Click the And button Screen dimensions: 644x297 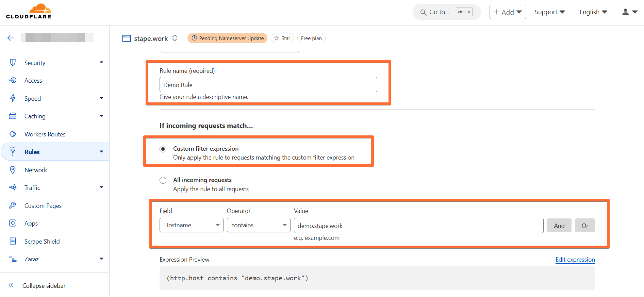coord(559,226)
